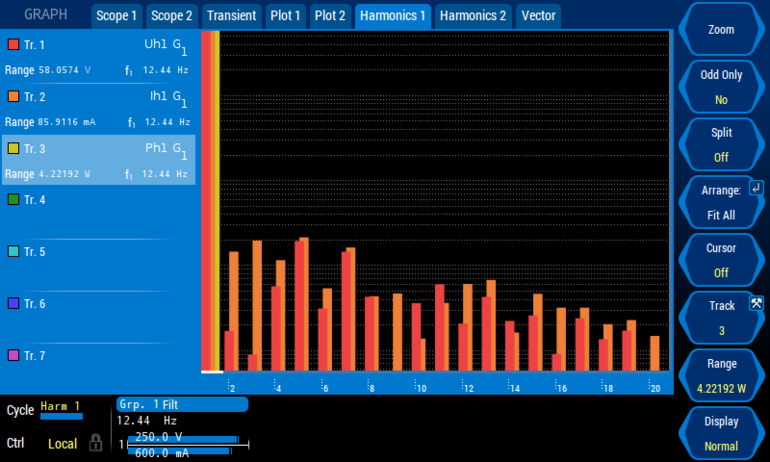
Task: Click the Grp. 1 Filt header
Action: click(x=182, y=405)
